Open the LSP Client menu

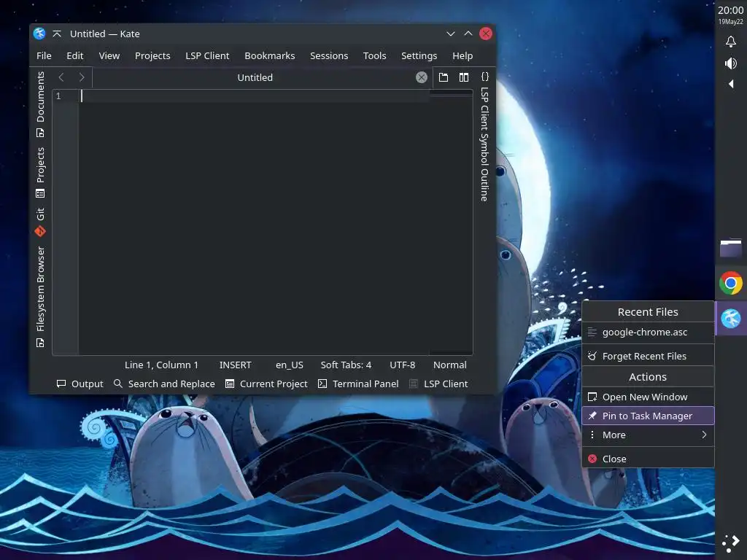207,55
